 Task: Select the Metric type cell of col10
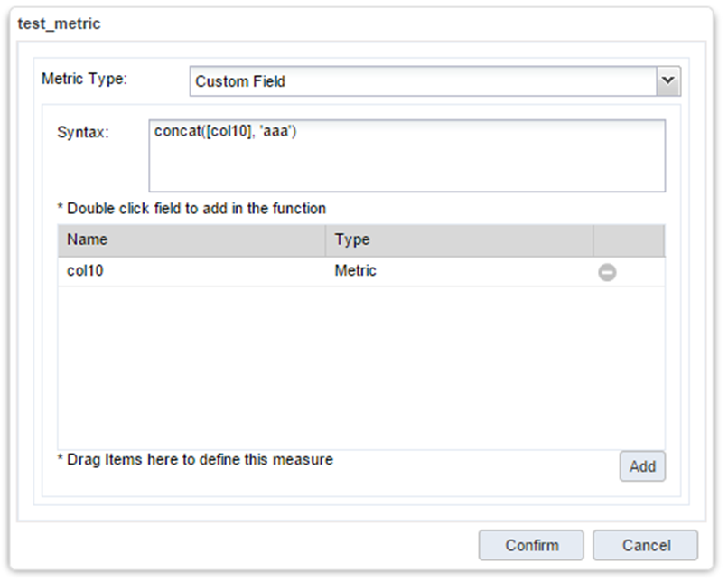pos(355,271)
